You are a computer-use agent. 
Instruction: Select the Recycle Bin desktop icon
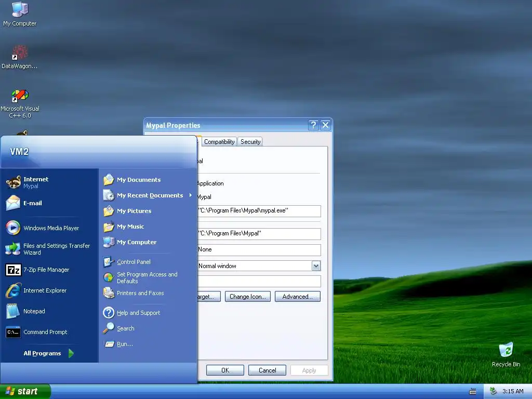(506, 354)
